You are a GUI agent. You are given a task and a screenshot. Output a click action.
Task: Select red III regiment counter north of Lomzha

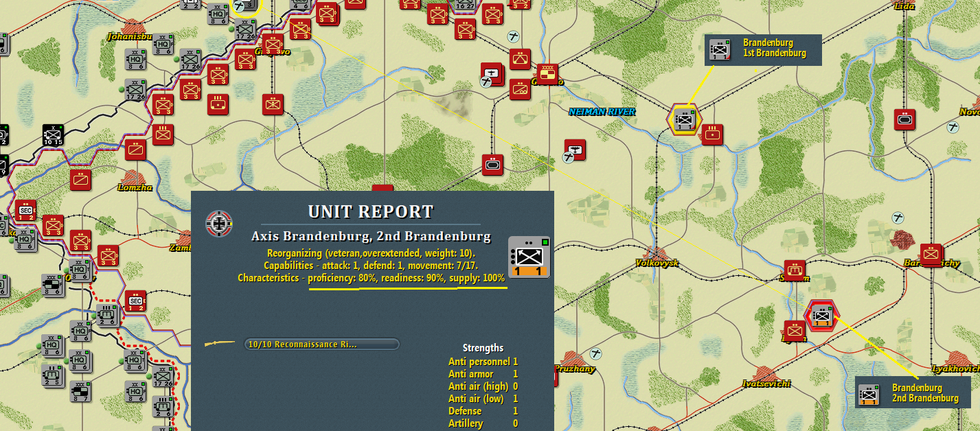pos(163,134)
